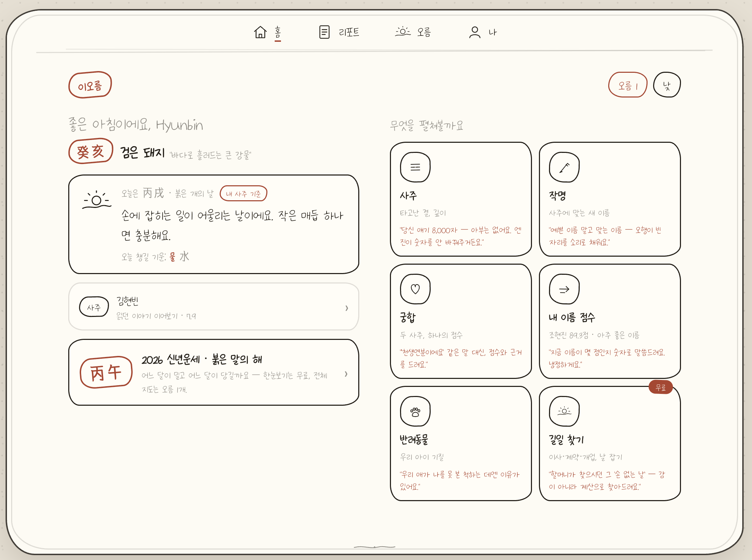Click the 검은 돼지 heading
The image size is (752, 560).
(142, 153)
